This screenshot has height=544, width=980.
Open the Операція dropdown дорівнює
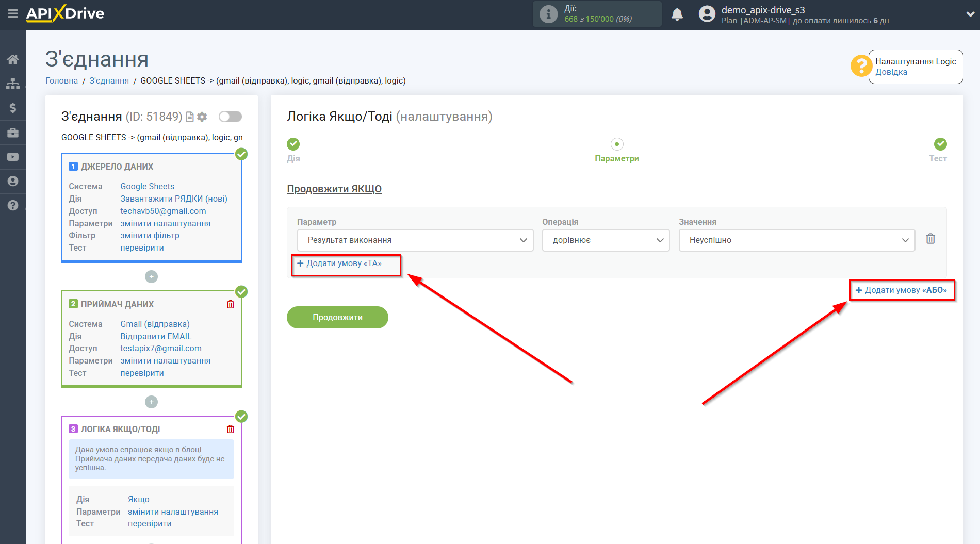pyautogui.click(x=606, y=240)
